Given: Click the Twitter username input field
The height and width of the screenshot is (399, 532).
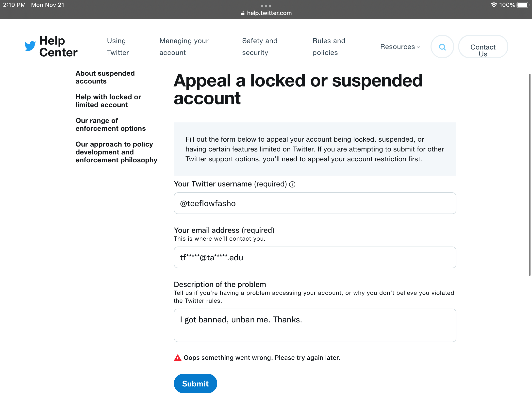Looking at the screenshot, I should tap(315, 203).
